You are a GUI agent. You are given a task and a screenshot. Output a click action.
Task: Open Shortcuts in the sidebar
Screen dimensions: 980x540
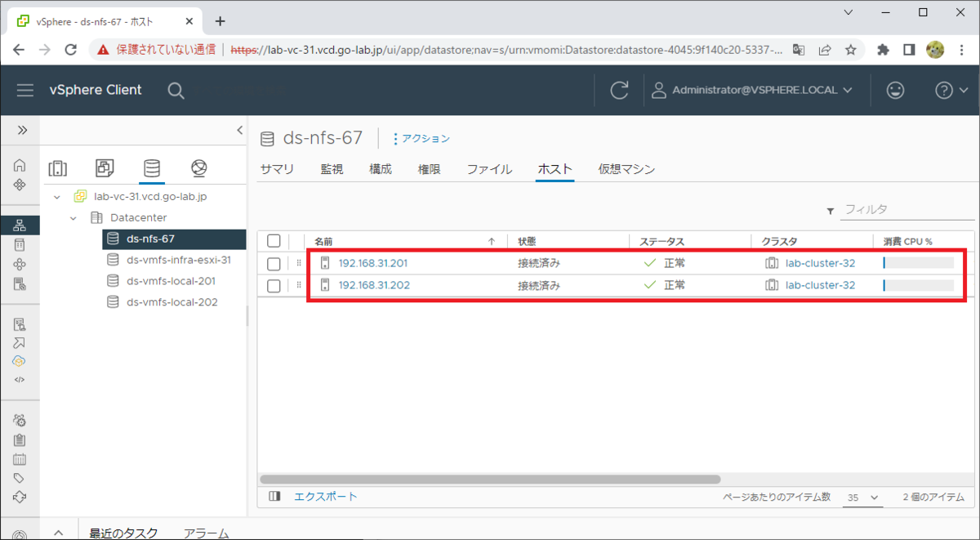[20, 185]
